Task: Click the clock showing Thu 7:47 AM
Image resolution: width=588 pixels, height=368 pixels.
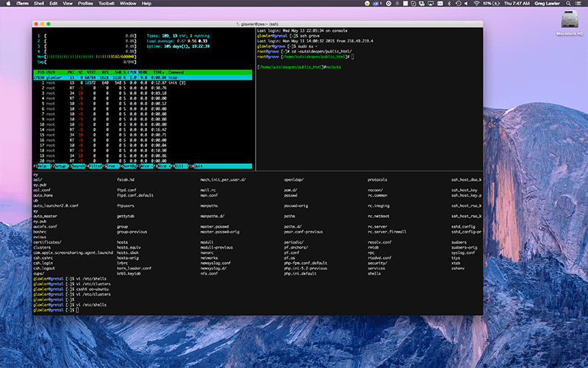Action: (x=517, y=4)
